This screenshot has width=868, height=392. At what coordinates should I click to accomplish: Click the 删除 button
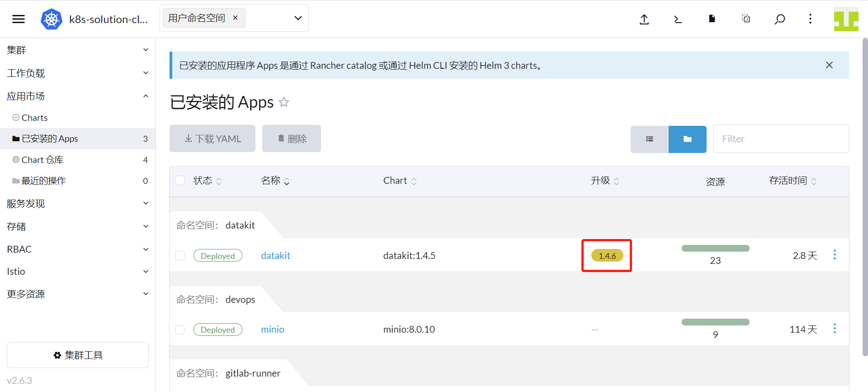292,139
